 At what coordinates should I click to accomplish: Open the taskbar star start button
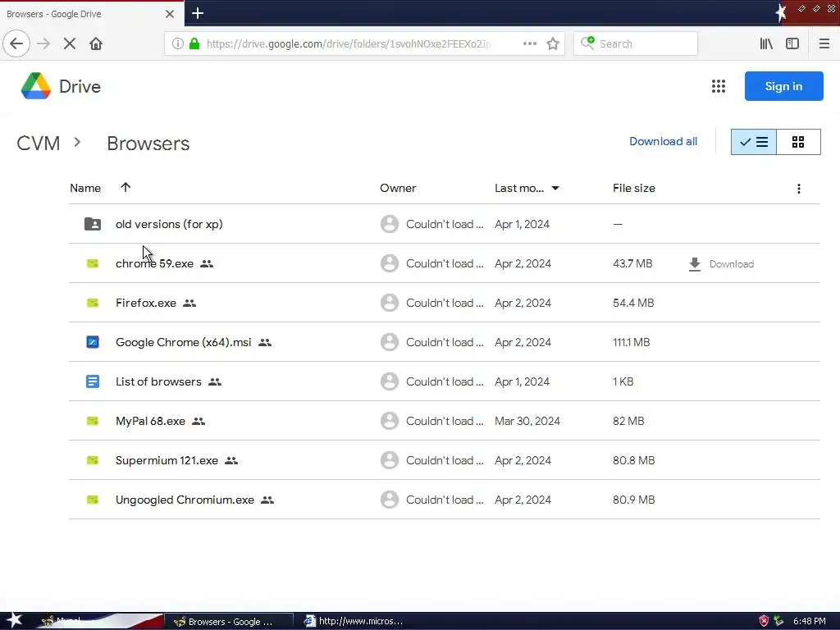15,620
